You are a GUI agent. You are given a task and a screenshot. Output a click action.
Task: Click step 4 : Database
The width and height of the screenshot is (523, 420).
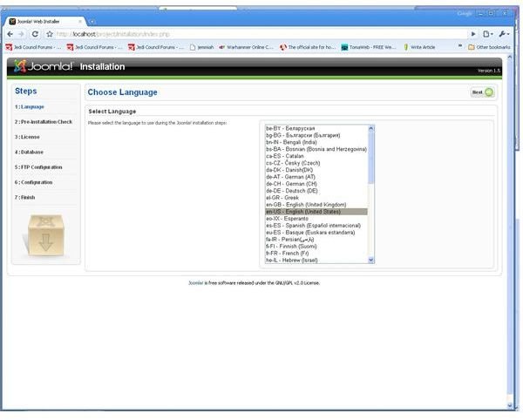(29, 152)
